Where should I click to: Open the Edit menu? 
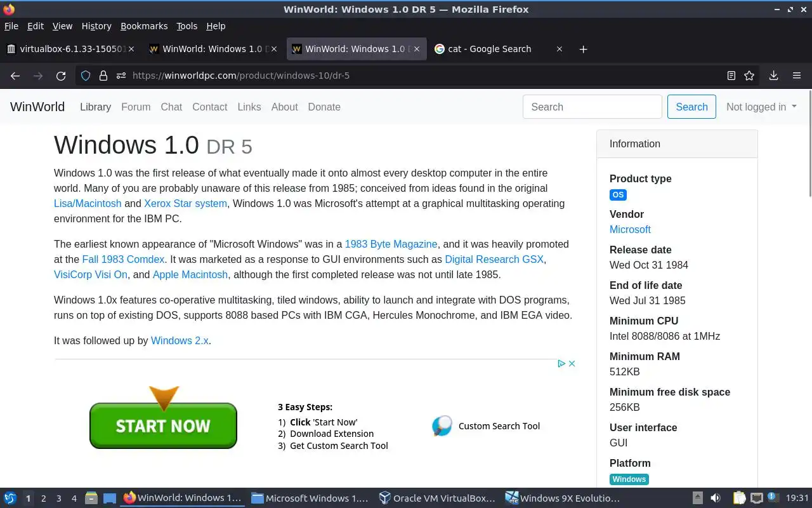[36, 26]
